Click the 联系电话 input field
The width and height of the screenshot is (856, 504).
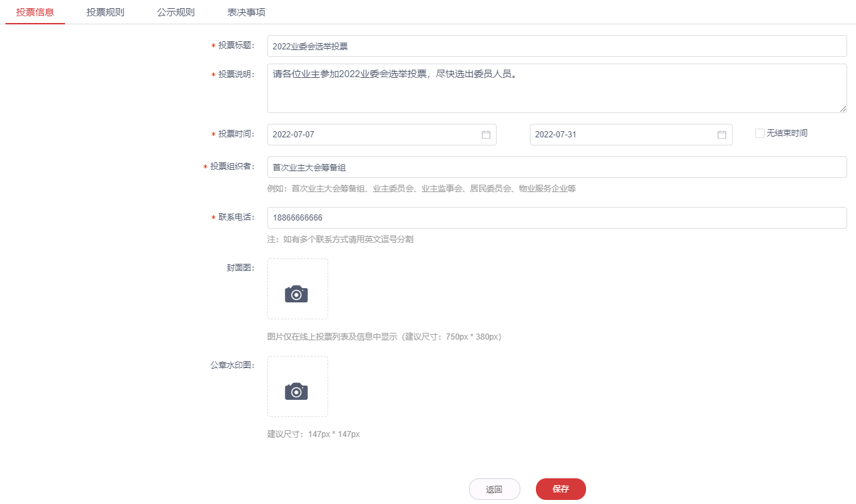[x=557, y=218]
